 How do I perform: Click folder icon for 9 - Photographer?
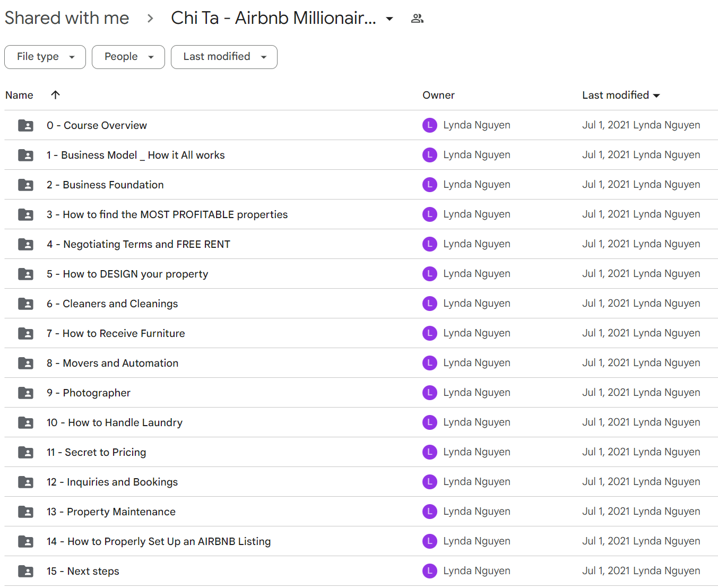click(x=25, y=393)
